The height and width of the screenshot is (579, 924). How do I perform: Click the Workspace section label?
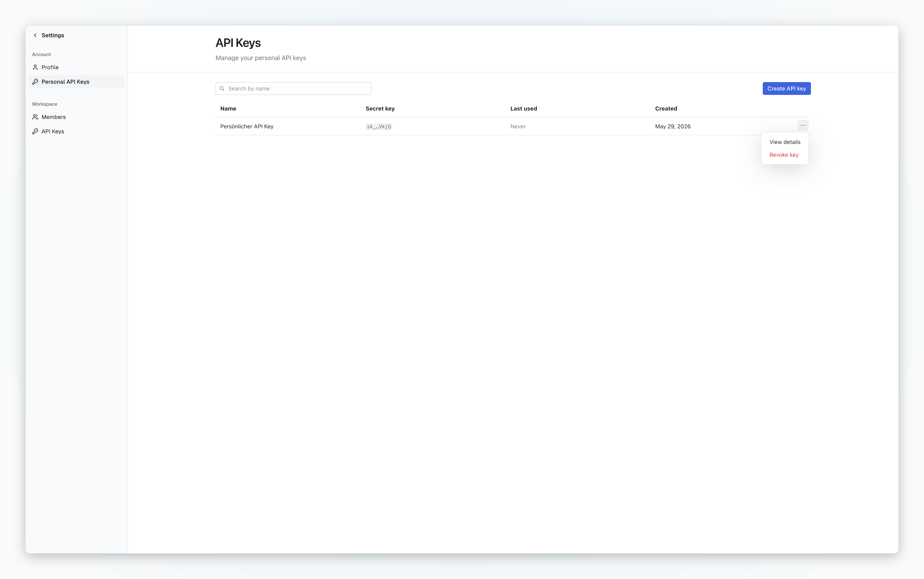45,104
